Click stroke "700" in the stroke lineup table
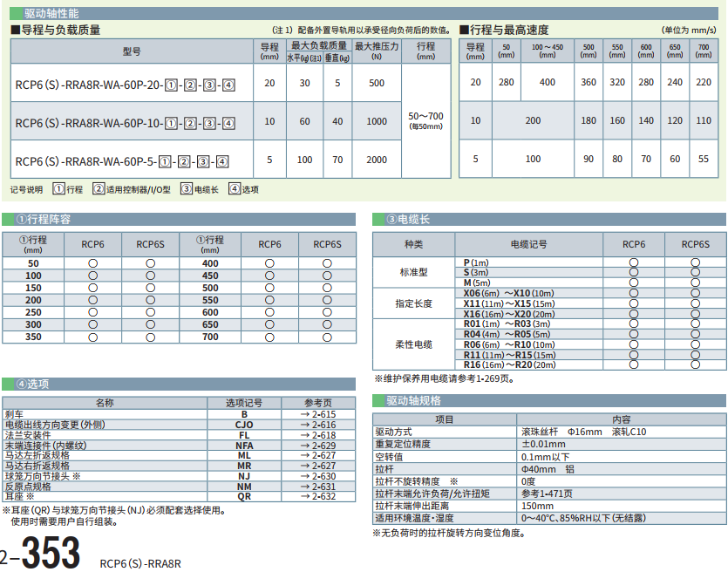Screen dimensions: 728x572 [210, 337]
